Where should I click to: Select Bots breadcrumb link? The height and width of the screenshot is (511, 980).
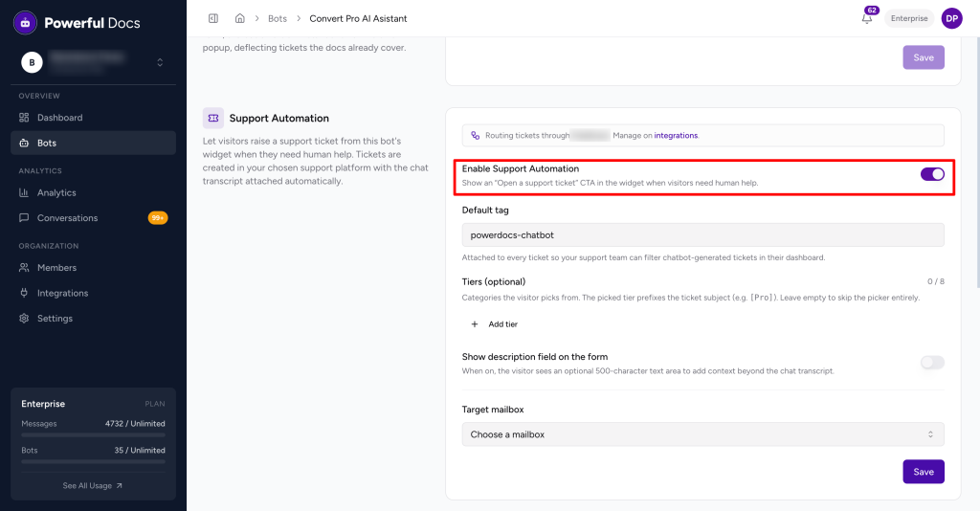pyautogui.click(x=278, y=19)
